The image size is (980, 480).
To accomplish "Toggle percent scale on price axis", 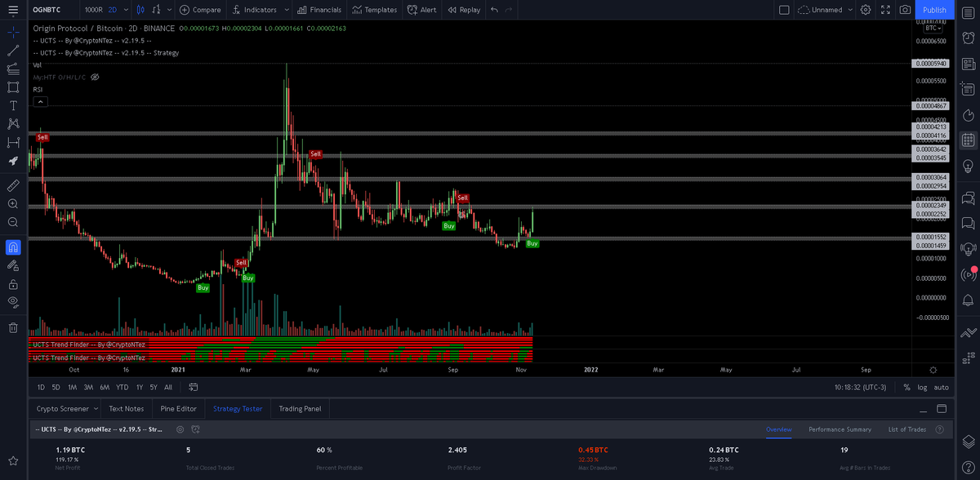I will [x=906, y=387].
